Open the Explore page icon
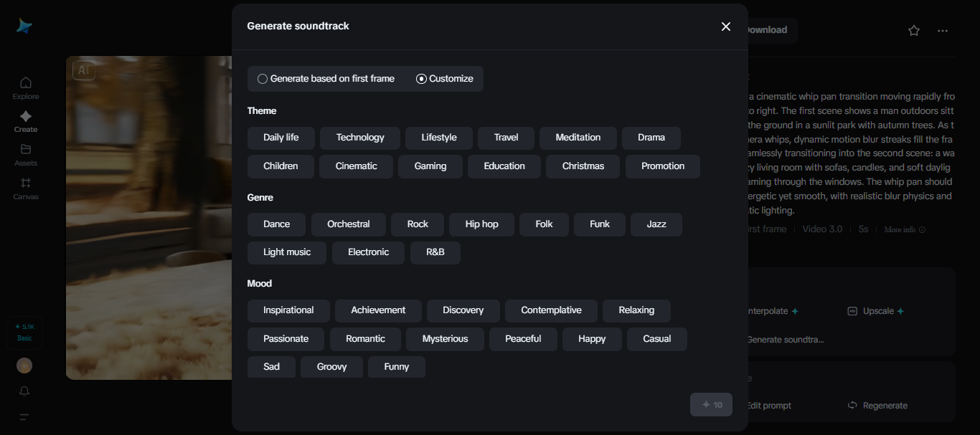 tap(25, 82)
